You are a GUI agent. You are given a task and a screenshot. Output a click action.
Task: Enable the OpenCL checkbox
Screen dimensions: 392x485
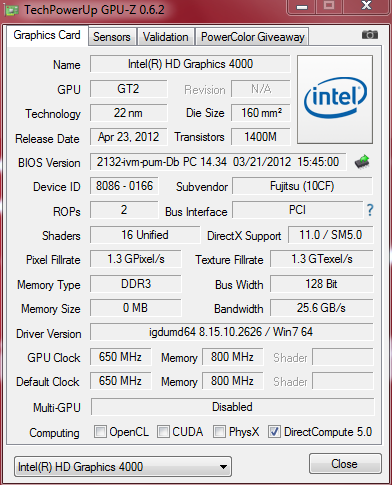[100, 432]
